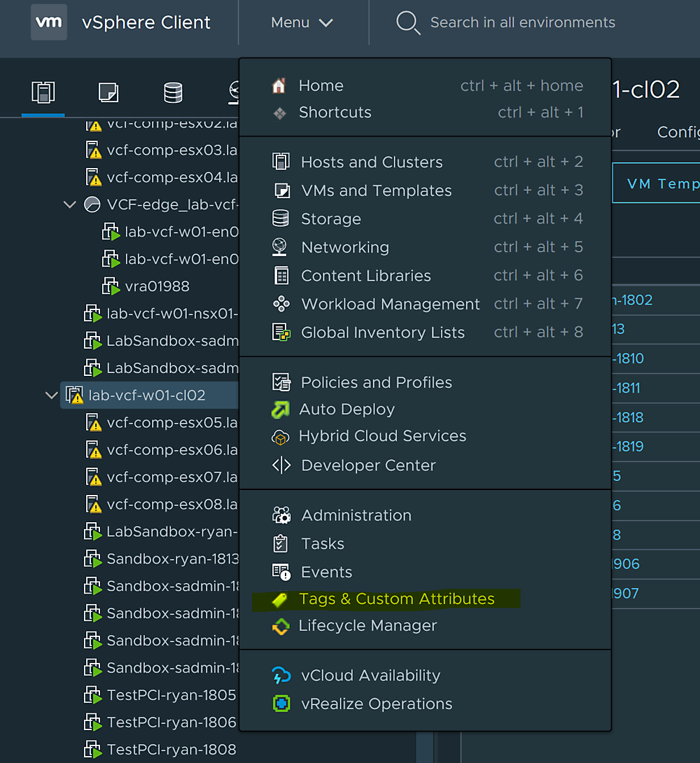Open the Menu dropdown
Image resolution: width=700 pixels, height=763 pixels.
click(302, 22)
